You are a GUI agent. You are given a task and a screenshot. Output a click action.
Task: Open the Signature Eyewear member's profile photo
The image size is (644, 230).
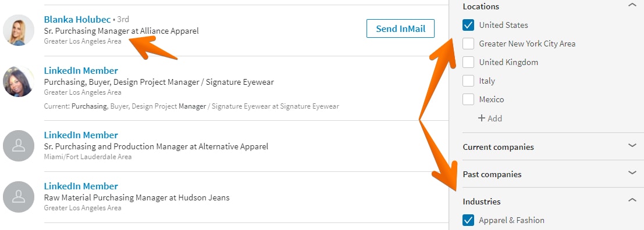[x=19, y=81]
